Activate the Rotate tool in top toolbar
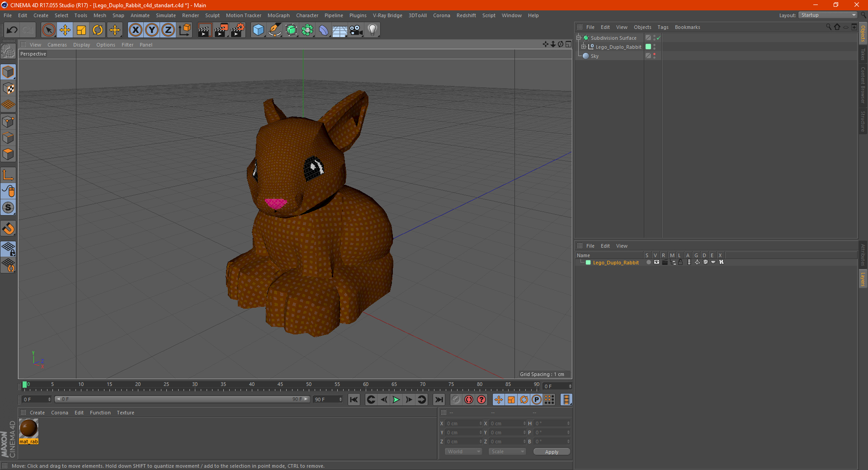868x470 pixels. 98,30
